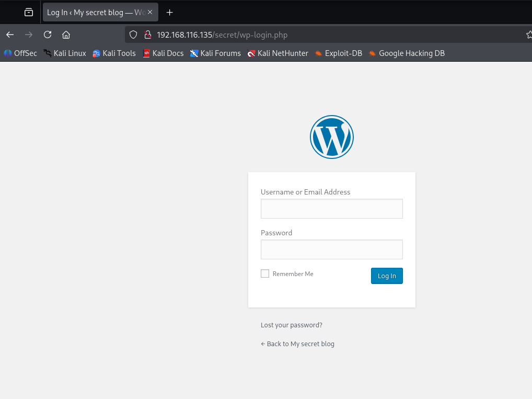Open the OffSec bookmark
The height and width of the screenshot is (399, 532).
pos(20,53)
